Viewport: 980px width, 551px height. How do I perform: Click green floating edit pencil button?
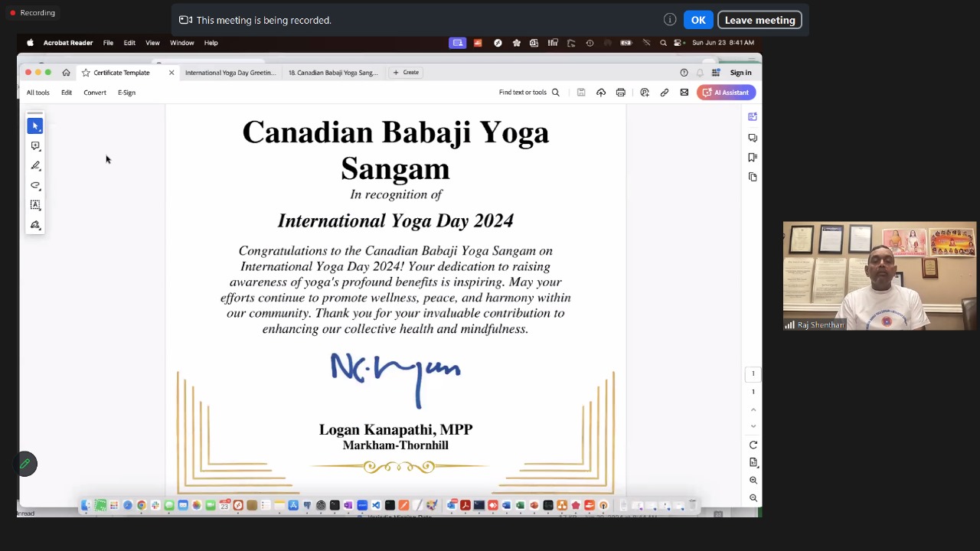(x=25, y=464)
